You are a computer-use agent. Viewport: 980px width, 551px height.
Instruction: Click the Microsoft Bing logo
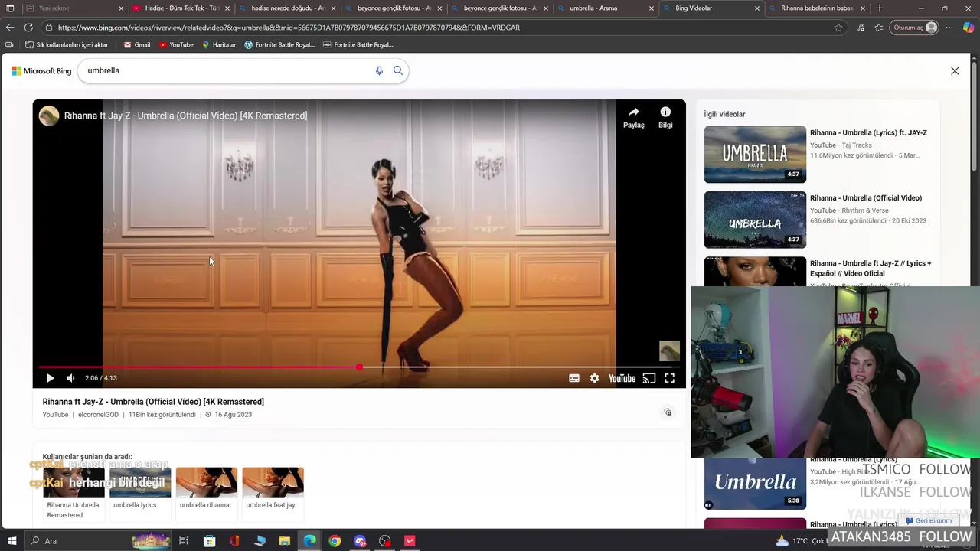(x=41, y=71)
